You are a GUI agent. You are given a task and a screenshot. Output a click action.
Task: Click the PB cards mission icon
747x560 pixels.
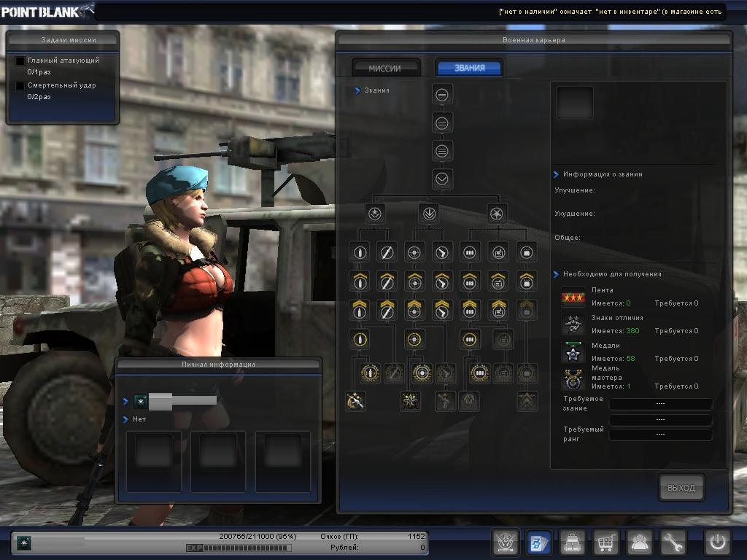coord(539,543)
